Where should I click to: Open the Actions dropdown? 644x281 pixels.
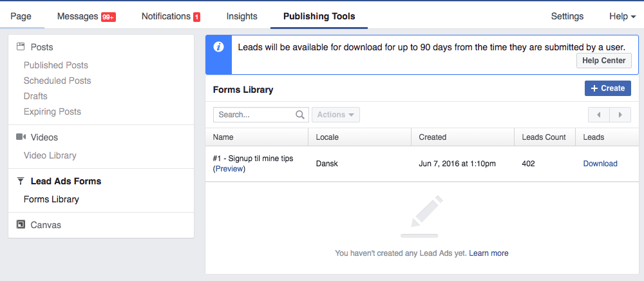pos(336,115)
